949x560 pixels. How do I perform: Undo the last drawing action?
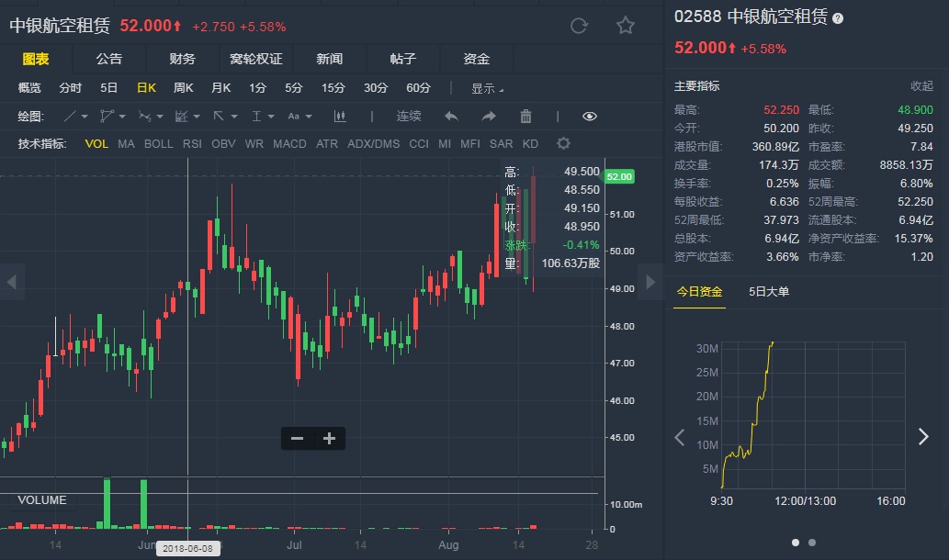[x=451, y=116]
